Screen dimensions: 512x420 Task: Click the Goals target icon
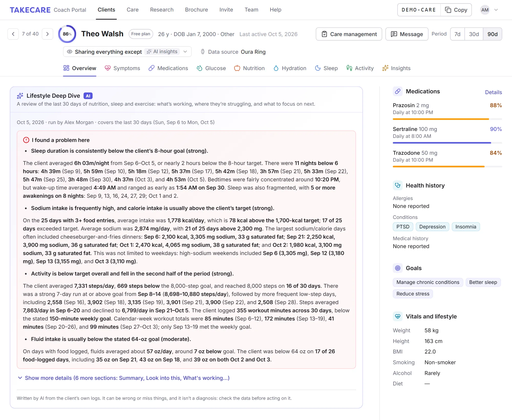[398, 268]
